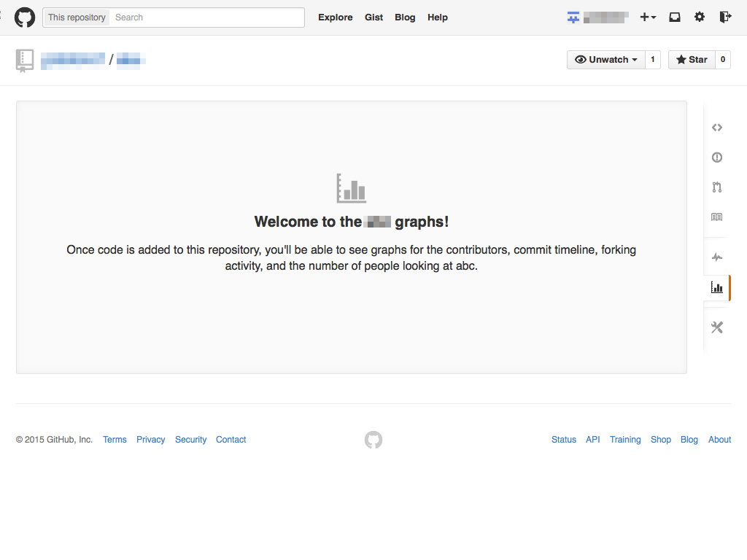Screen dimensions: 747x560
Task: Click the Help link in header
Action: [438, 17]
